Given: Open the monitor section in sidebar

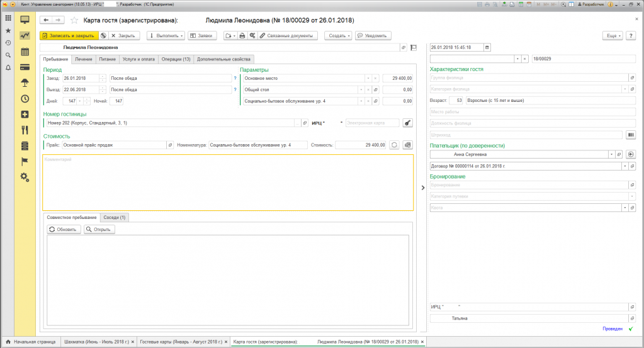Looking at the screenshot, I should tap(25, 20).
